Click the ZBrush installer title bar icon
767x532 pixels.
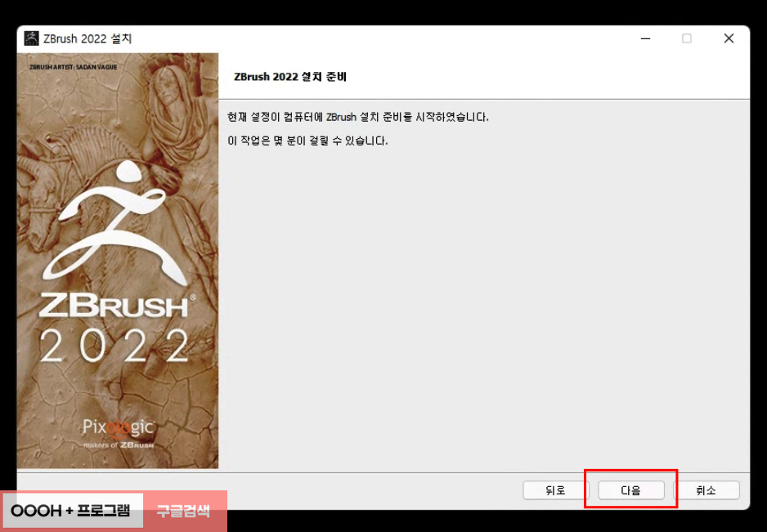31,38
